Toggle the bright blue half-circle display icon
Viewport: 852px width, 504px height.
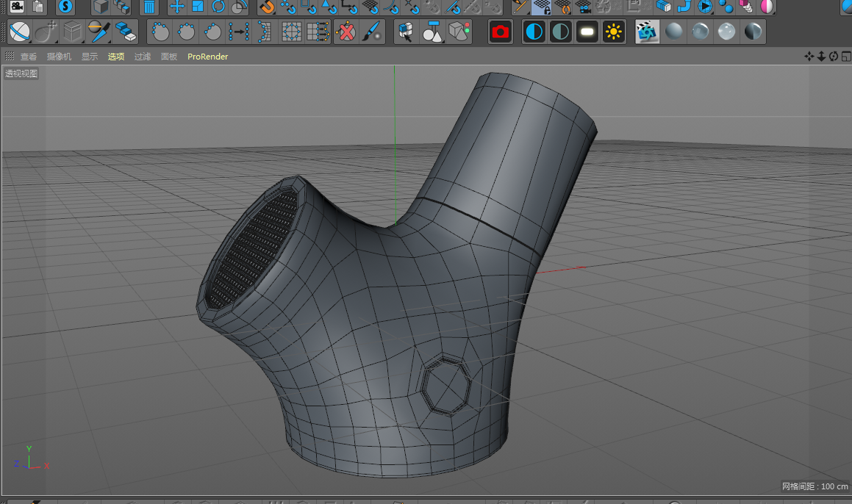534,32
